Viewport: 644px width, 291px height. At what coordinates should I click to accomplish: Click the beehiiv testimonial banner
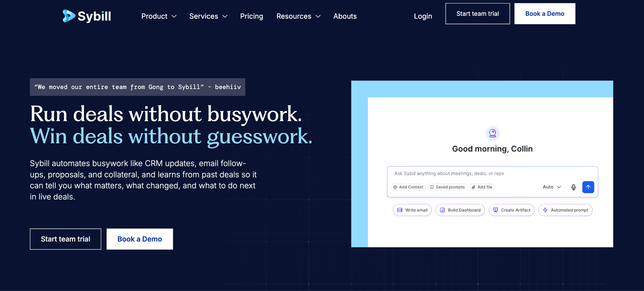[137, 87]
